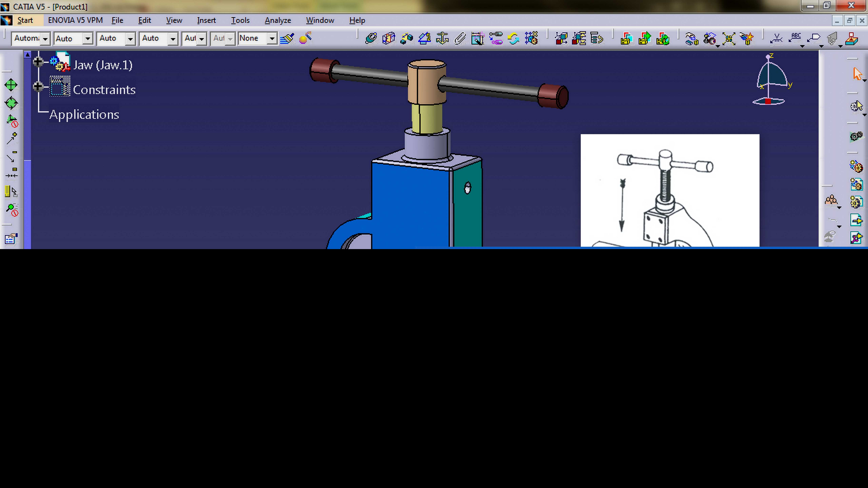Open the Insert menu
The height and width of the screenshot is (488, 868).
click(x=206, y=21)
